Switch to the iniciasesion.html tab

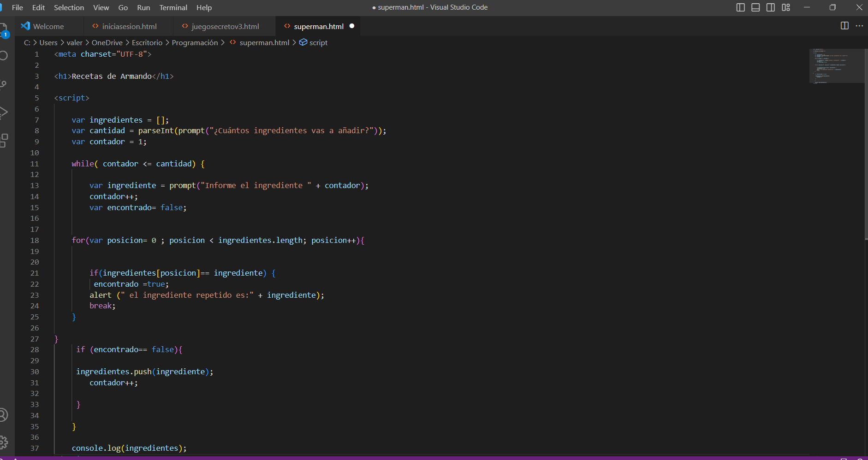[x=129, y=26]
